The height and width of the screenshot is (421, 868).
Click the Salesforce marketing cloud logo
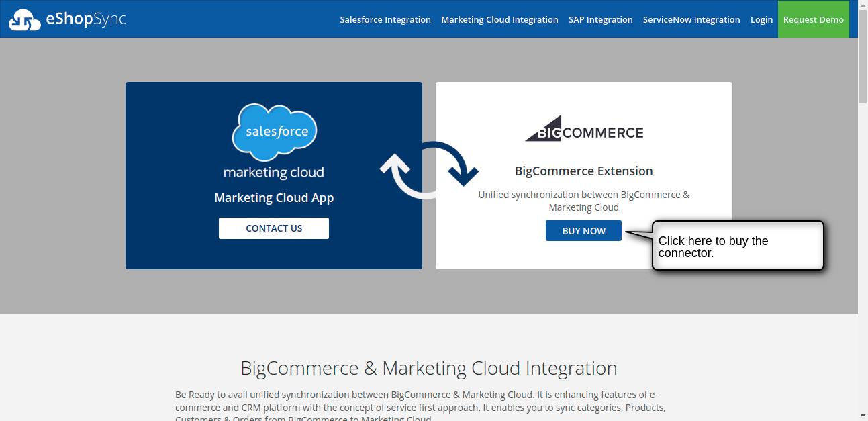274,142
